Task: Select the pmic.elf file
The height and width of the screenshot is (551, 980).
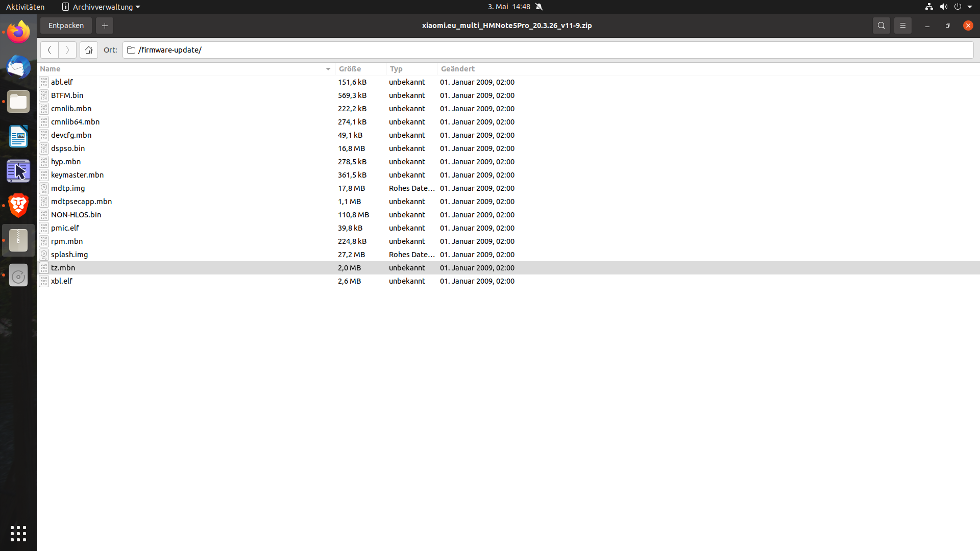Action: tap(508, 228)
